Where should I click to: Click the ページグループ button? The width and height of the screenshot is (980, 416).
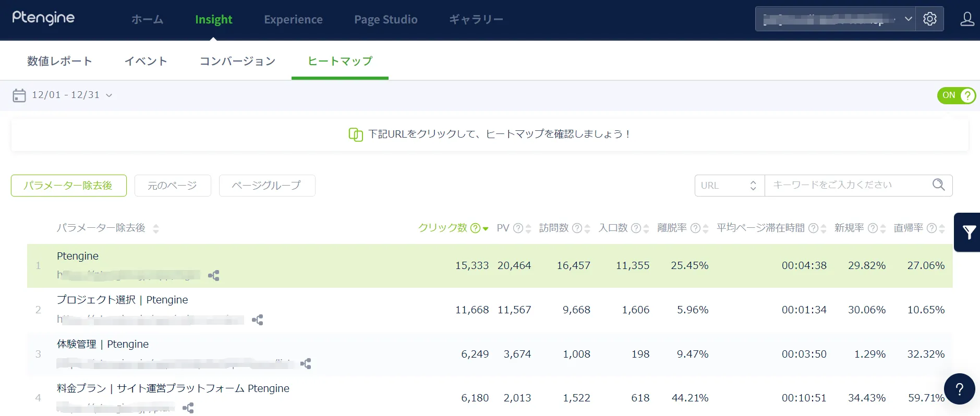click(267, 186)
